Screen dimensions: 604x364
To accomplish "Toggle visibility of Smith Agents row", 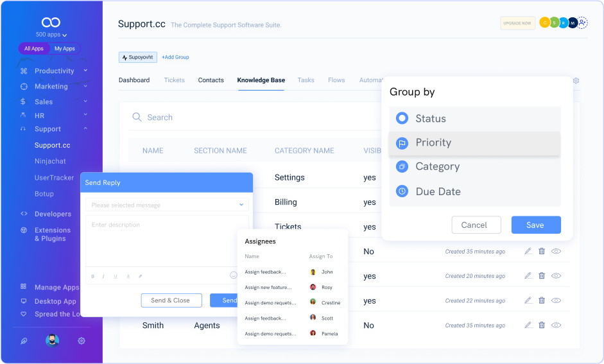I will (556, 325).
